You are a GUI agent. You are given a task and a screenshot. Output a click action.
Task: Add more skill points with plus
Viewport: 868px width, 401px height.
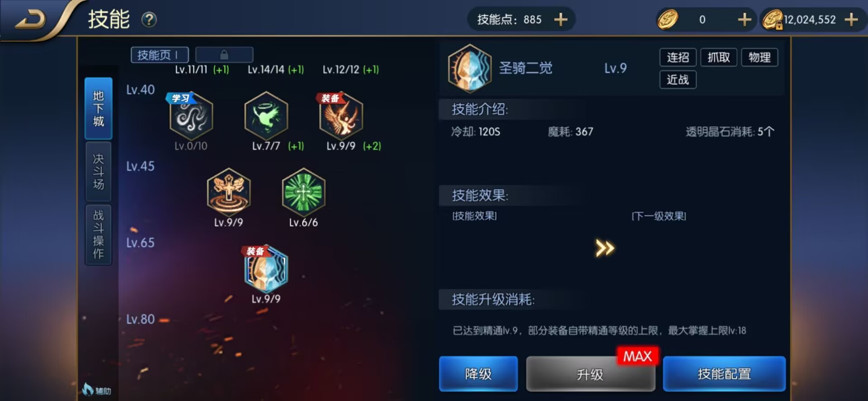(561, 19)
